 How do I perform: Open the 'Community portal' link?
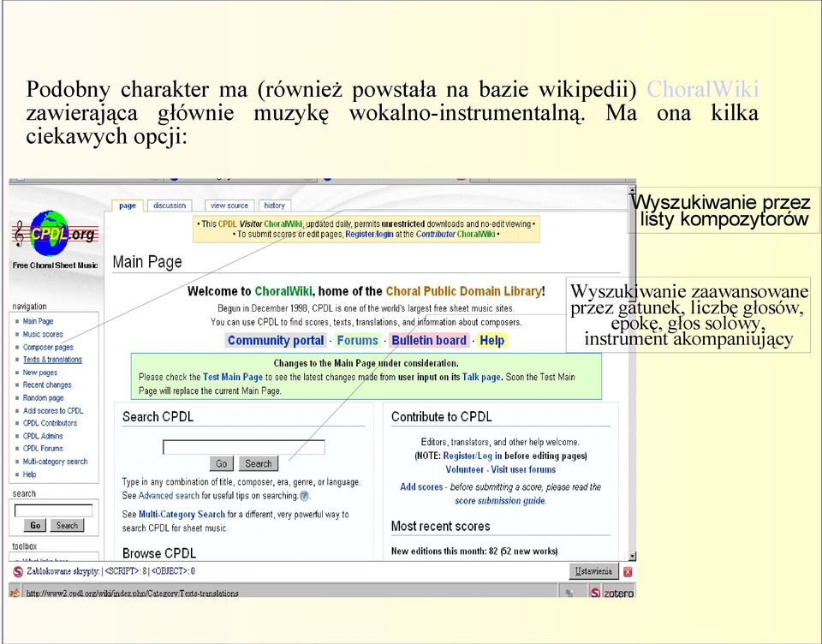tap(276, 340)
